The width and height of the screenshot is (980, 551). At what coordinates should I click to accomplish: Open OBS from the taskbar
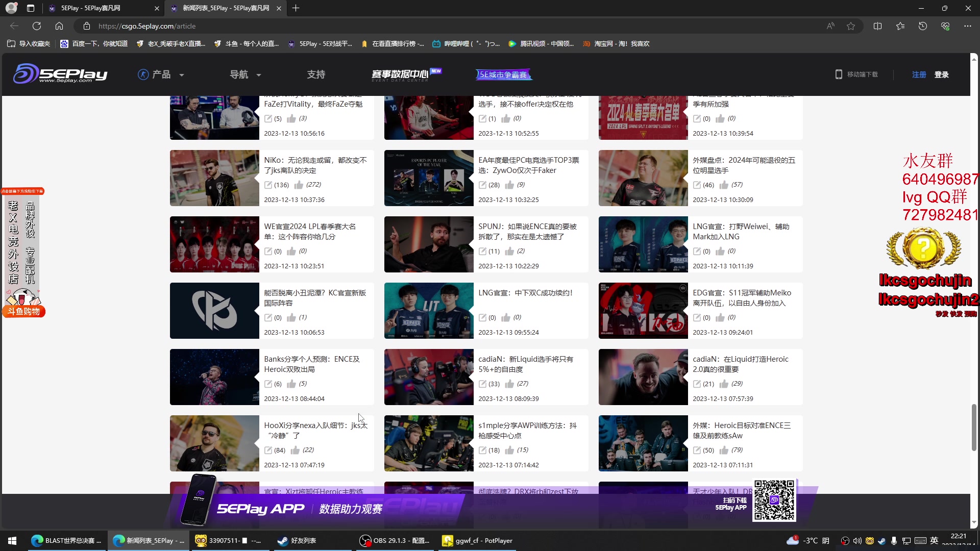(395, 540)
